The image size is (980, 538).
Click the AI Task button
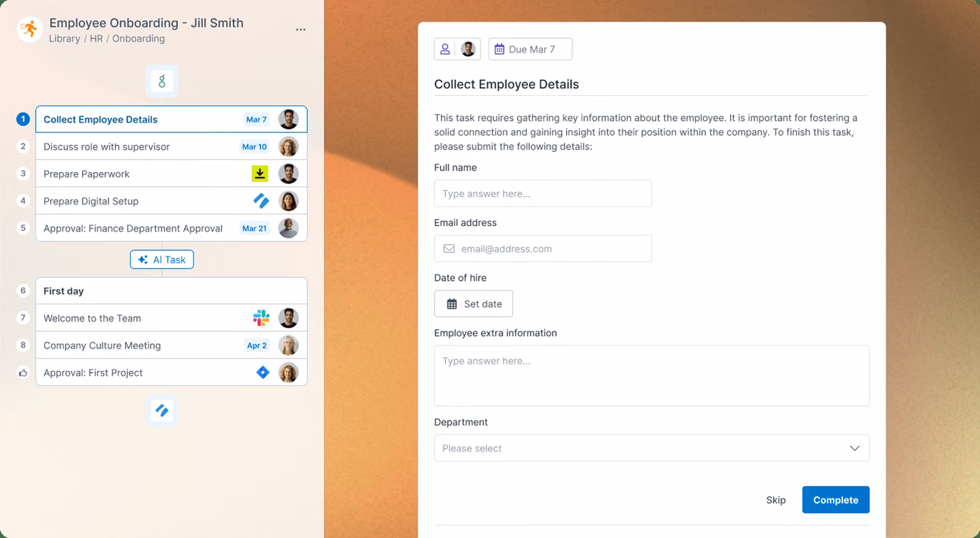click(x=162, y=260)
